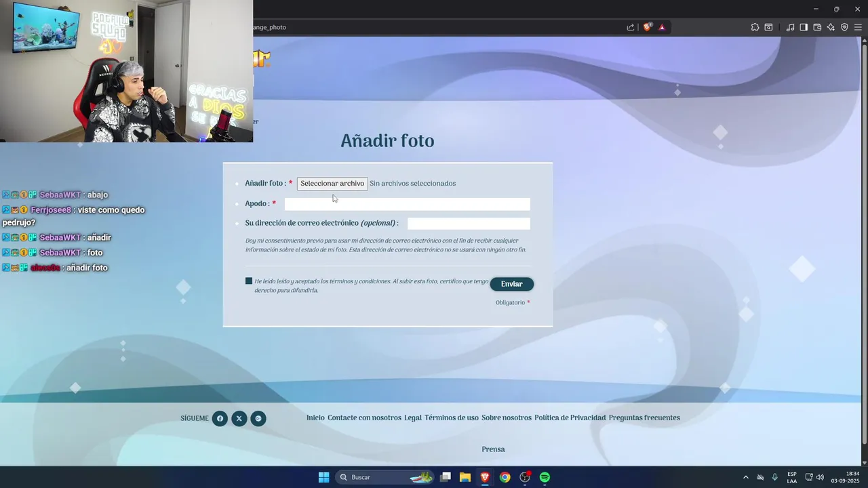The width and height of the screenshot is (868, 488).
Task: Click the Apodo text field
Action: point(407,204)
